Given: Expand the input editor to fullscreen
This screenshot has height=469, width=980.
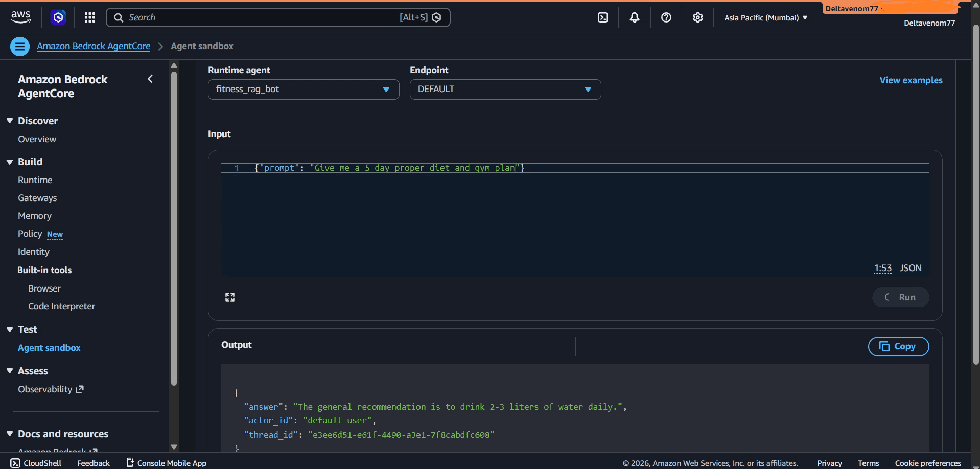Looking at the screenshot, I should (x=230, y=297).
